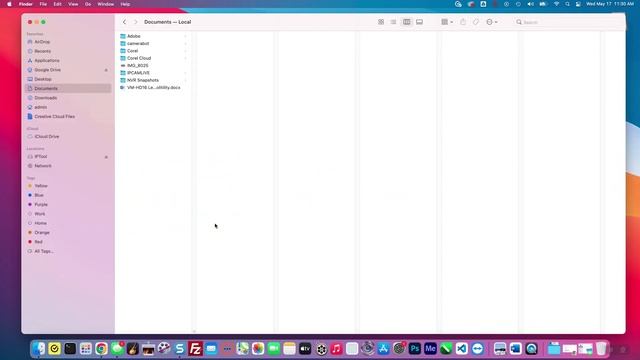The height and width of the screenshot is (360, 640).
Task: Open the Window menu
Action: pos(105,4)
